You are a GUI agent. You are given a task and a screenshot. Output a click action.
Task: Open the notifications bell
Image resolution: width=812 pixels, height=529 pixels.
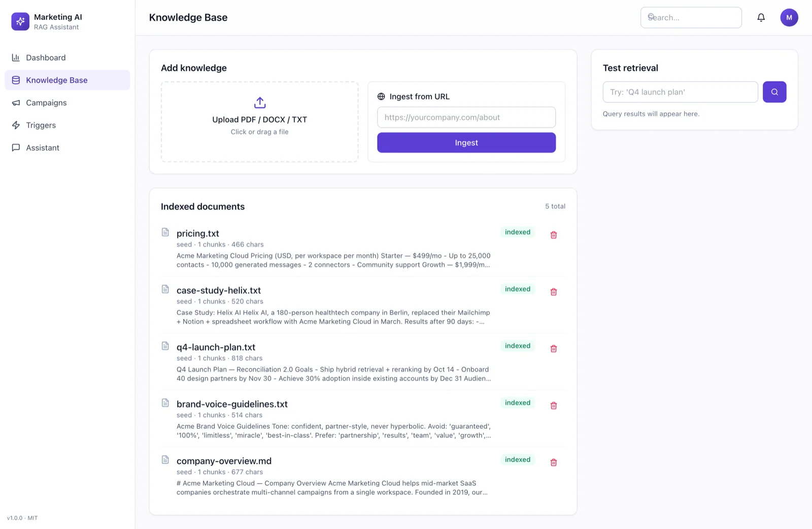coord(761,17)
